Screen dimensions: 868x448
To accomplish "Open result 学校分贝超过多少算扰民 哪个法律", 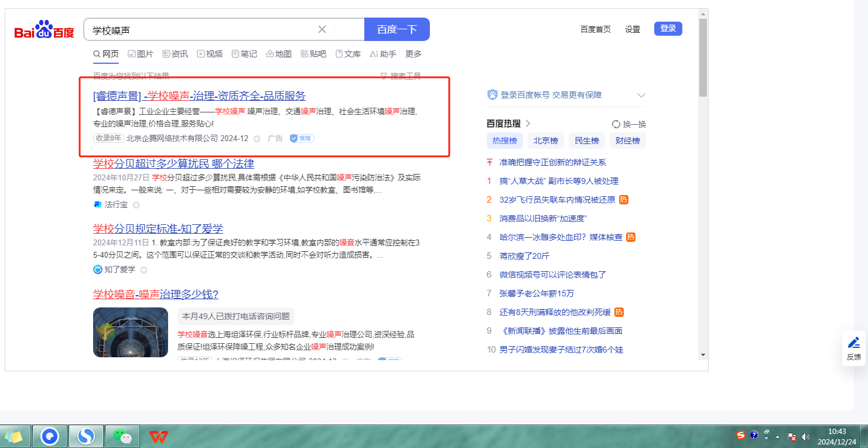I will click(x=173, y=163).
